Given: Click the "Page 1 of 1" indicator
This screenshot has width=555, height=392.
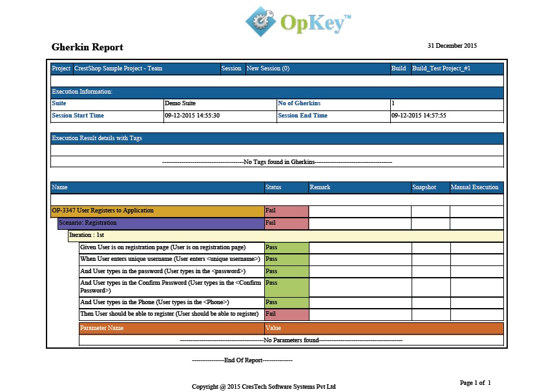Looking at the screenshot, I should coord(475,383).
